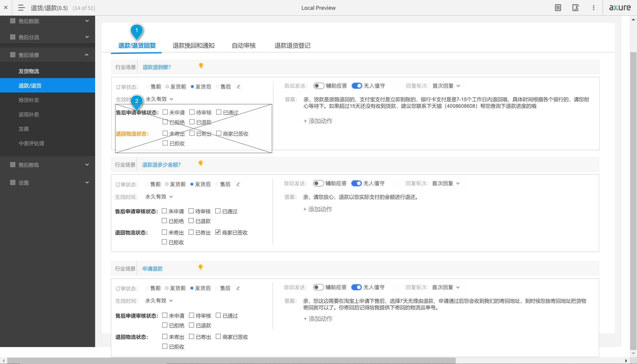
Task: Expand the 售后数据 sidebar section
Action: [87, 21]
